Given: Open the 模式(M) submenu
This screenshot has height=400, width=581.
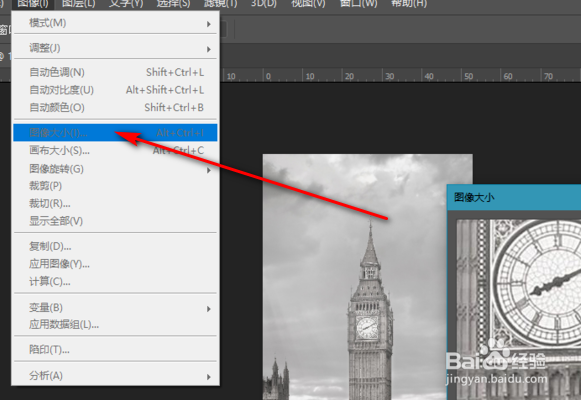Looking at the screenshot, I should [115, 23].
